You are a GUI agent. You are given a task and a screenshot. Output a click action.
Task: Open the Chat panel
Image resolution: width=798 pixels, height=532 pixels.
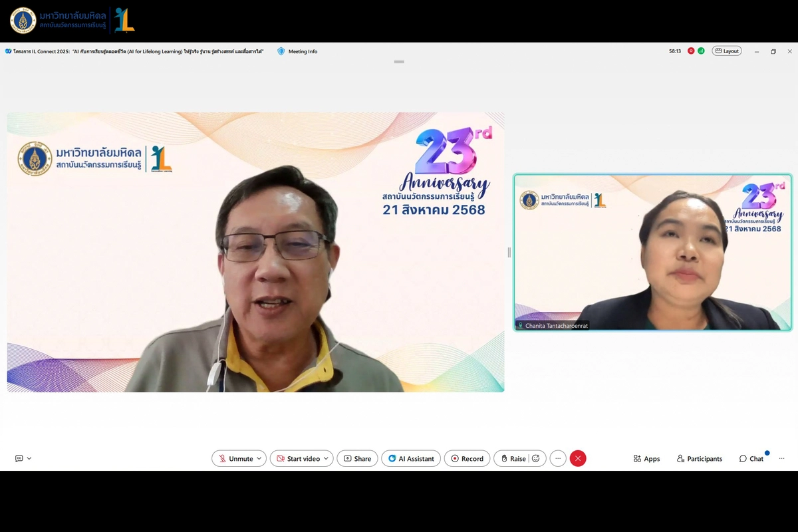pos(751,459)
